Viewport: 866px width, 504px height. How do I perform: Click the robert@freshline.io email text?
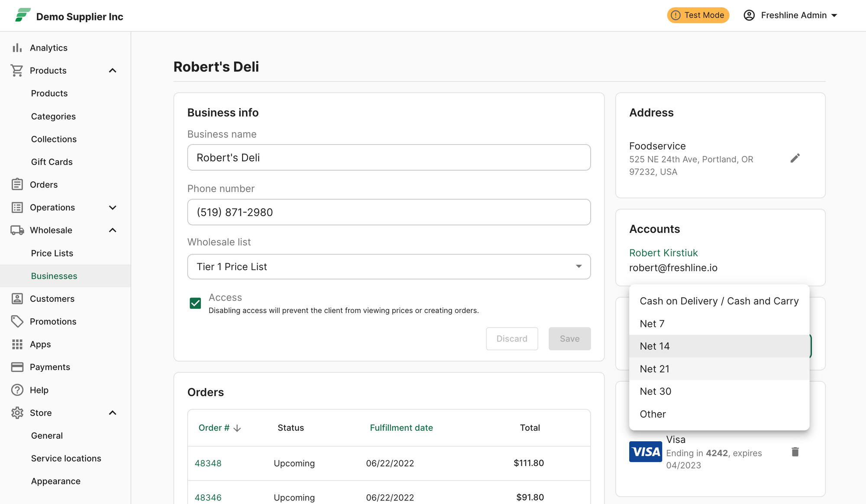tap(673, 268)
